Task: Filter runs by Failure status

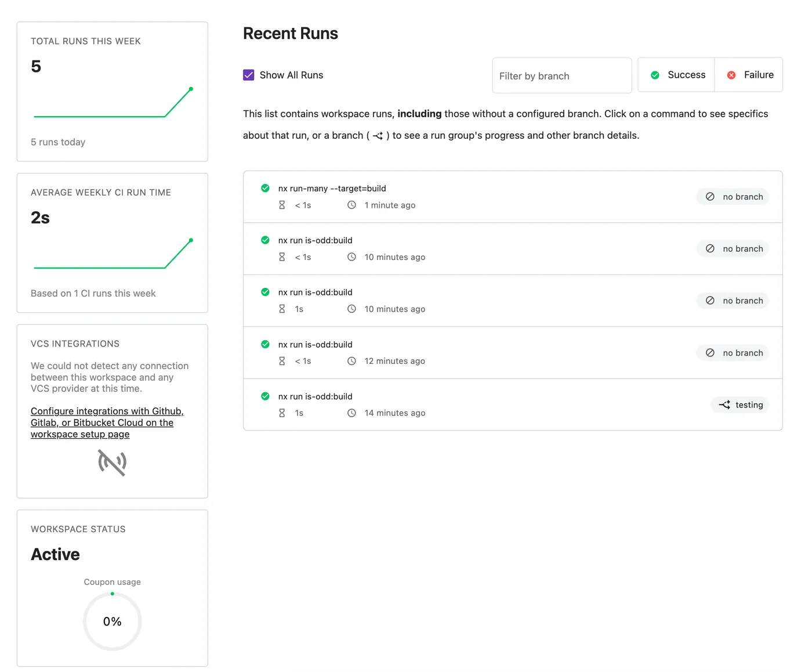Action: (x=749, y=75)
